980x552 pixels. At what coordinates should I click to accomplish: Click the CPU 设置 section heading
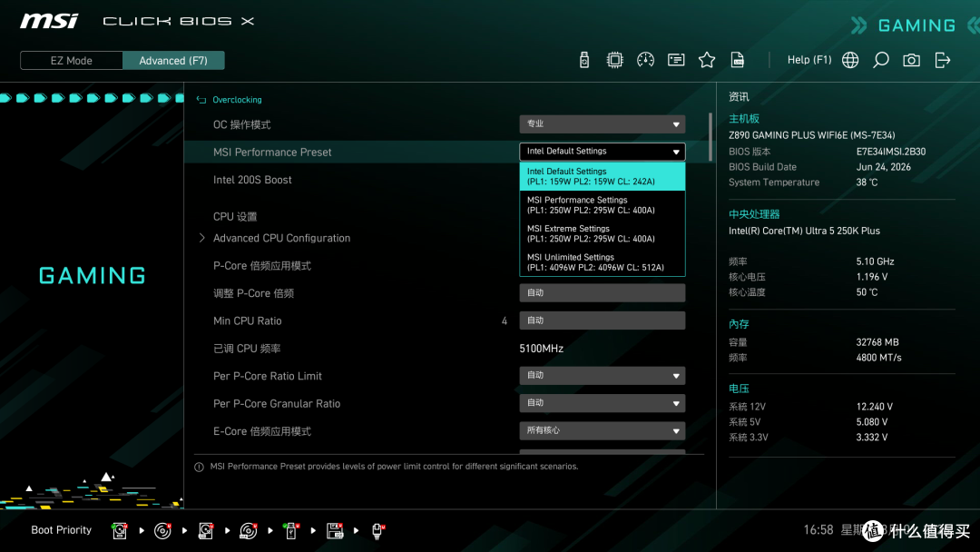pyautogui.click(x=235, y=217)
